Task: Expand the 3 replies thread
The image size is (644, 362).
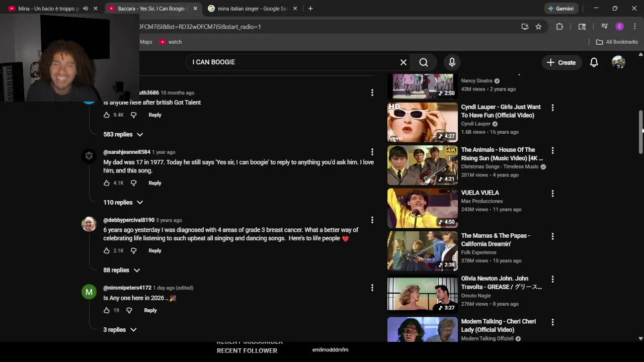Action: point(120,330)
